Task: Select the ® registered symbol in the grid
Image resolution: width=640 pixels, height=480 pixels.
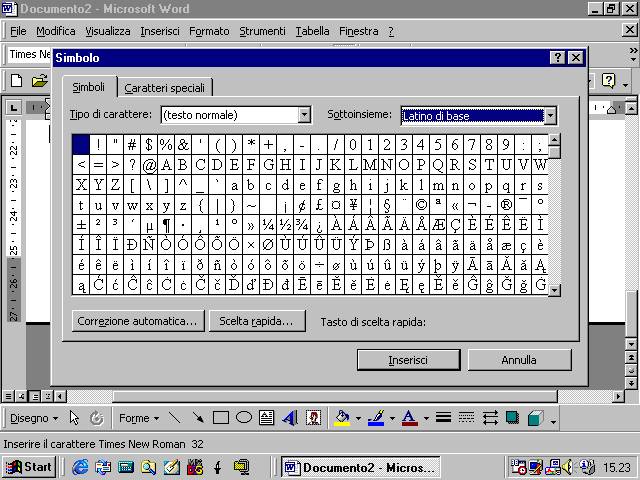Action: tap(506, 204)
